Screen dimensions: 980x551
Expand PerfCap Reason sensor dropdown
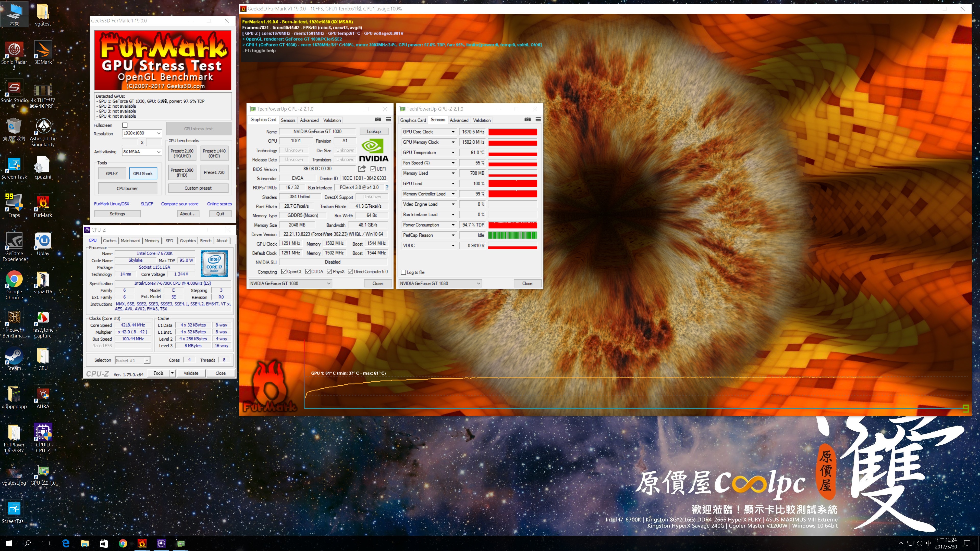click(x=453, y=235)
